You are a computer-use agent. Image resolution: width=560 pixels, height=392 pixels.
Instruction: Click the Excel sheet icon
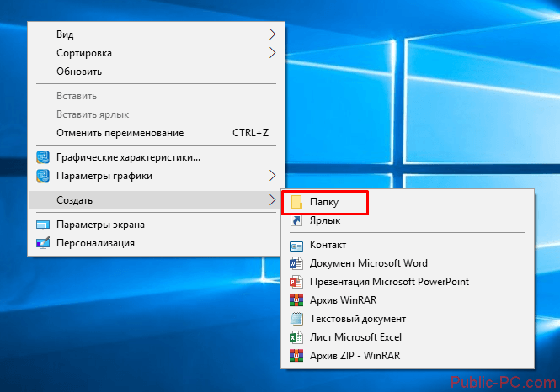pyautogui.click(x=296, y=337)
